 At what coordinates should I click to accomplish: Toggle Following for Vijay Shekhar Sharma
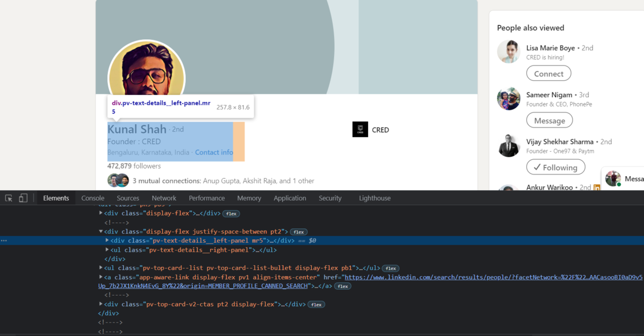pyautogui.click(x=556, y=167)
